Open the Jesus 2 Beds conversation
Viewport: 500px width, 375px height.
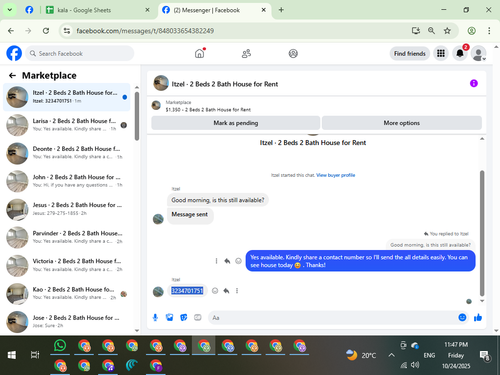point(67,209)
